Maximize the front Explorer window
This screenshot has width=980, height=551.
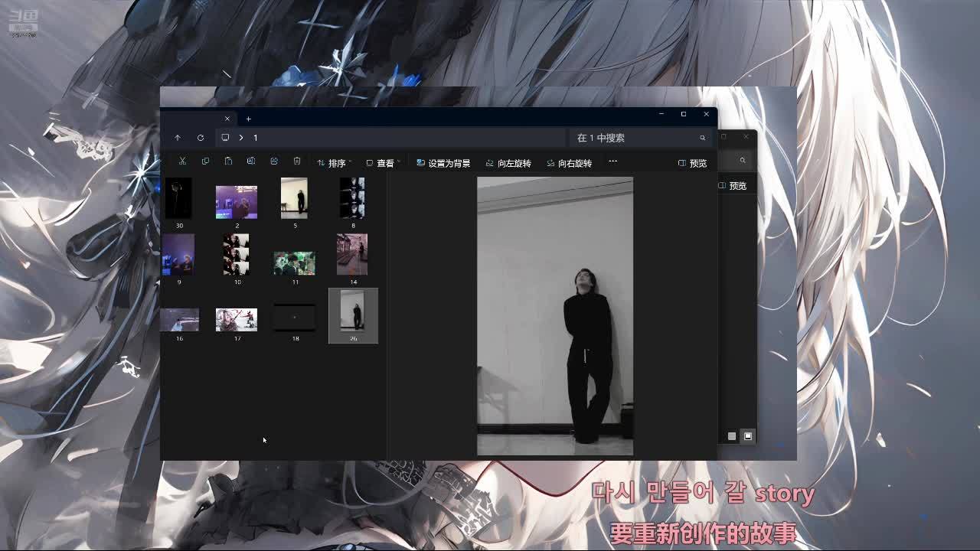pos(684,114)
